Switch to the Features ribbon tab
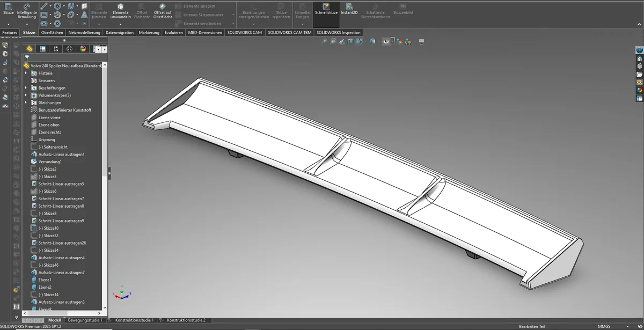Viewport: 644px width, 330px height. (x=10, y=33)
